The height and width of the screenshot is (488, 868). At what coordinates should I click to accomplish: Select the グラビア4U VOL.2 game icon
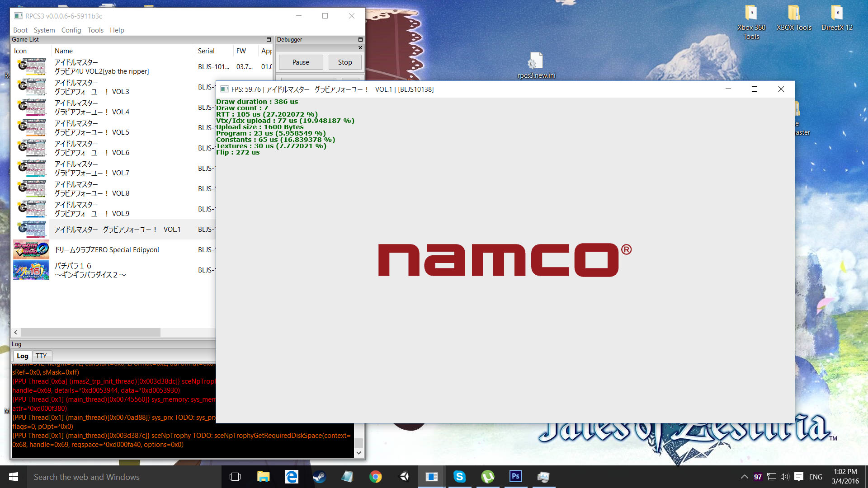[31, 67]
